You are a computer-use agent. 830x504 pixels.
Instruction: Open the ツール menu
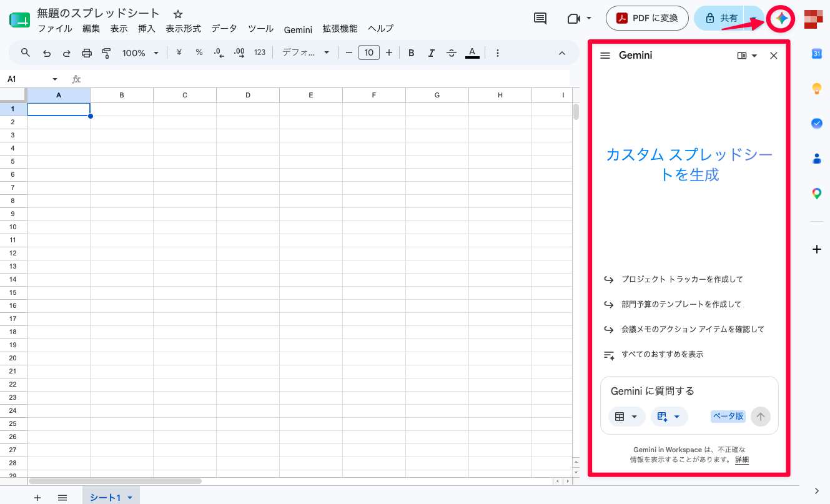[260, 29]
